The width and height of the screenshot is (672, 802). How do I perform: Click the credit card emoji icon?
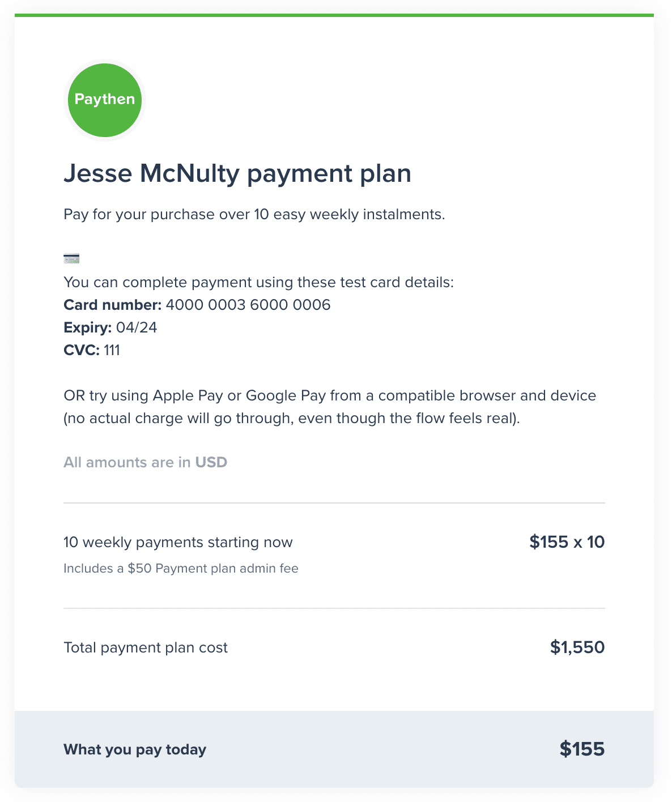(71, 259)
